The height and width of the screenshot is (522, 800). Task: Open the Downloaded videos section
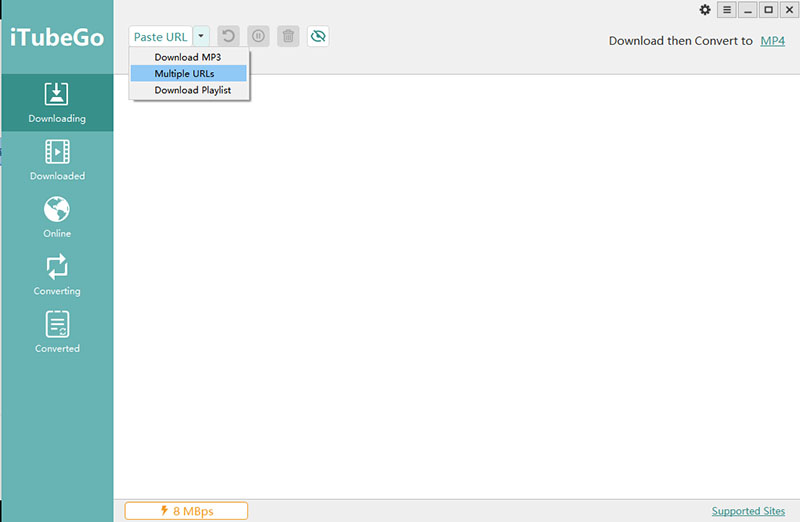[x=57, y=160]
